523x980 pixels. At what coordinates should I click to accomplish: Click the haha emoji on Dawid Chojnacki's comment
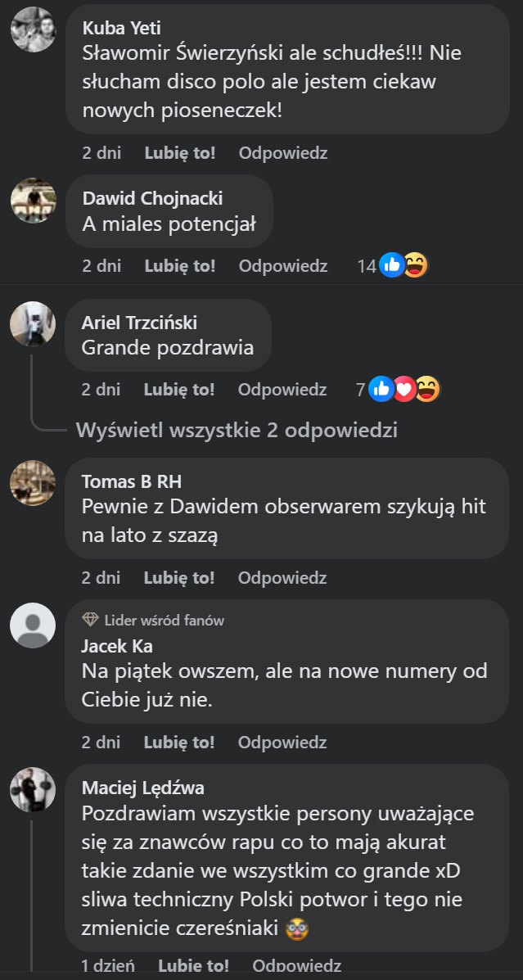coord(416,266)
